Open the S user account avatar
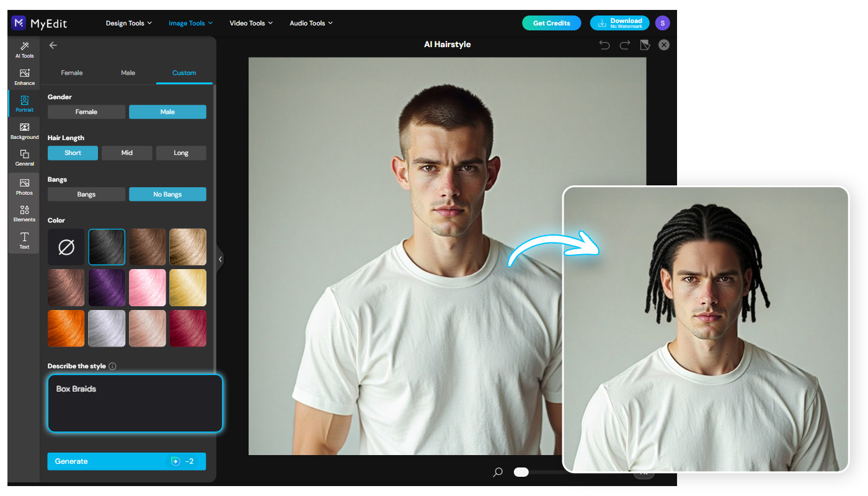The width and height of the screenshot is (868, 496). click(663, 24)
